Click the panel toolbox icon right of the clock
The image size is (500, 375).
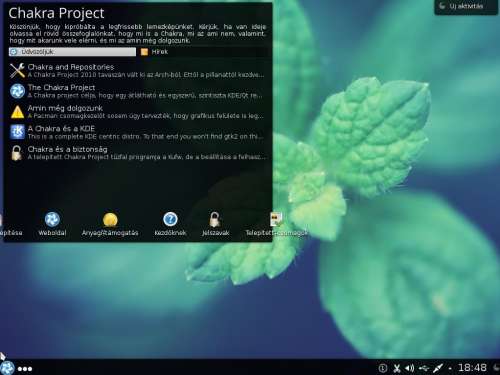click(x=496, y=368)
